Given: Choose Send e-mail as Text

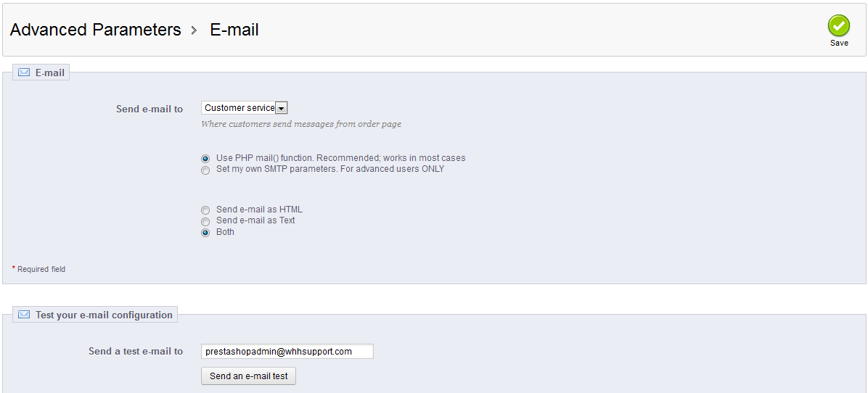Looking at the screenshot, I should (205, 221).
